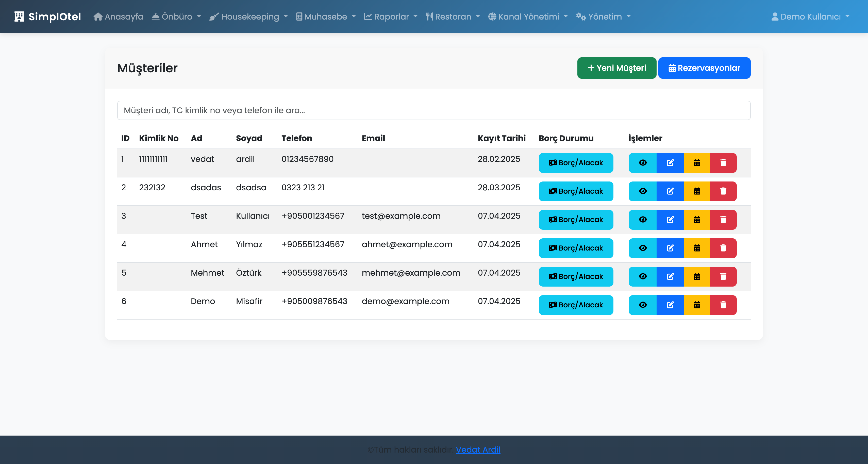Edit customer Demo Misafir with pencil icon
The width and height of the screenshot is (868, 464).
[x=670, y=305]
